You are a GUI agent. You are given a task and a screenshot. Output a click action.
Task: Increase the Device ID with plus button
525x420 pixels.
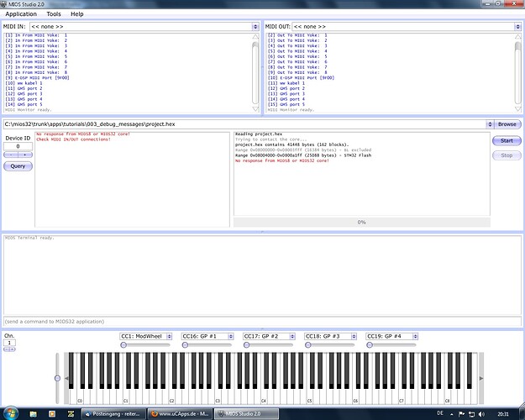click(25, 155)
